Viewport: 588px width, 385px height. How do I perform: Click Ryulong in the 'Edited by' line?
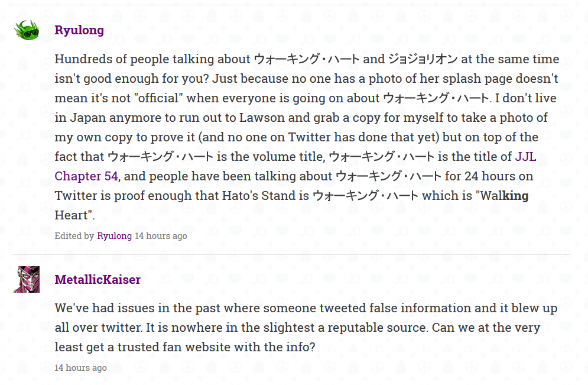coord(115,235)
